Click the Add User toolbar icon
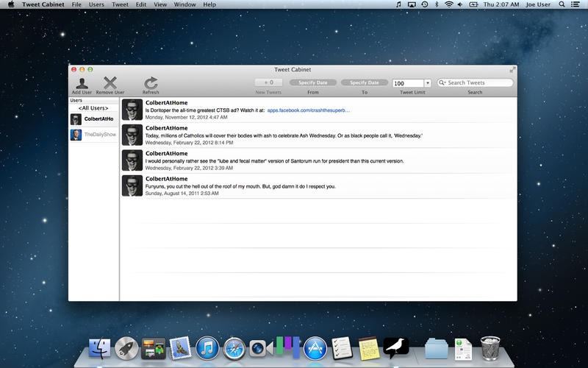588x368 pixels. coord(82,83)
